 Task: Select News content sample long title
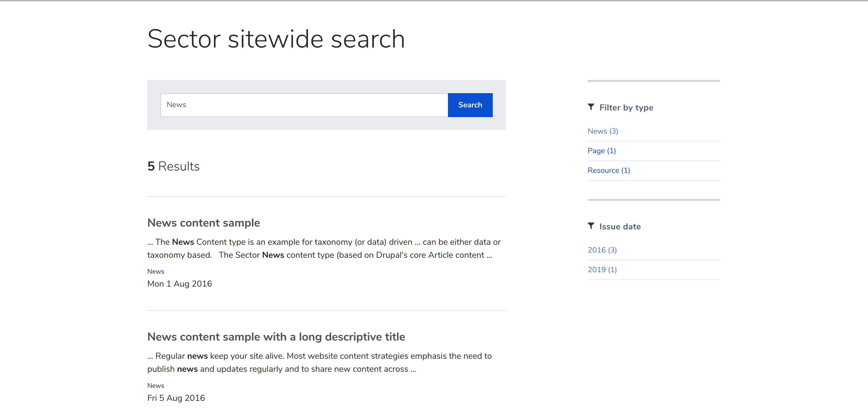[276, 336]
